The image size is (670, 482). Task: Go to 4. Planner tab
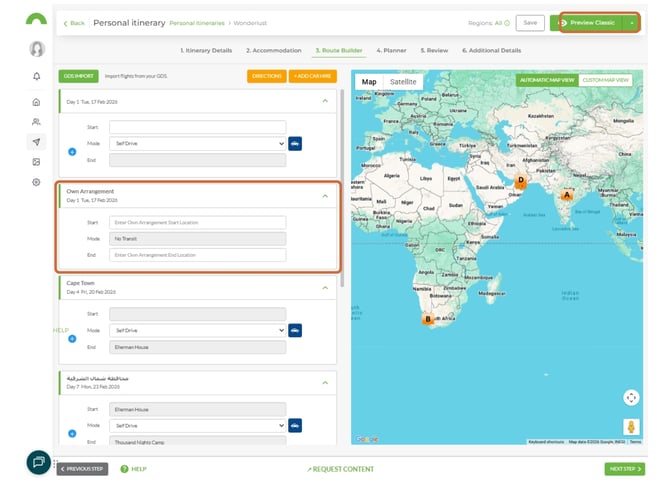coord(391,50)
